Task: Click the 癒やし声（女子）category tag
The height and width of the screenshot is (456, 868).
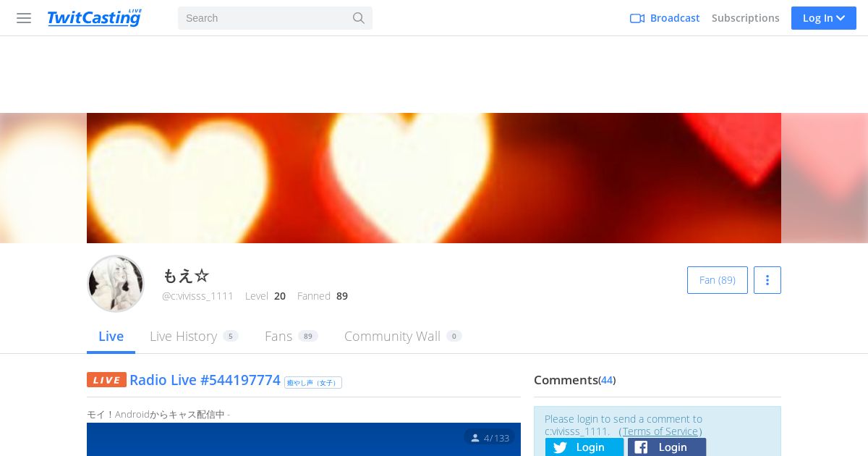Action: pos(313,382)
